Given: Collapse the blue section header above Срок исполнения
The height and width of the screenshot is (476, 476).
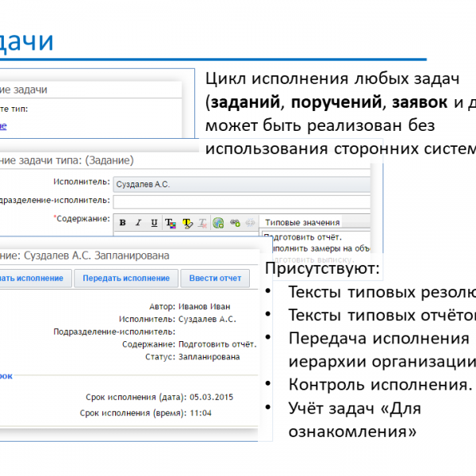Looking at the screenshot, I should tap(6, 375).
